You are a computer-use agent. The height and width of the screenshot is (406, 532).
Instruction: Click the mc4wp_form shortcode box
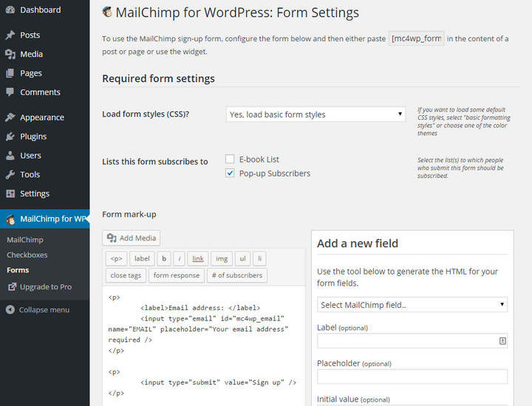(x=416, y=38)
